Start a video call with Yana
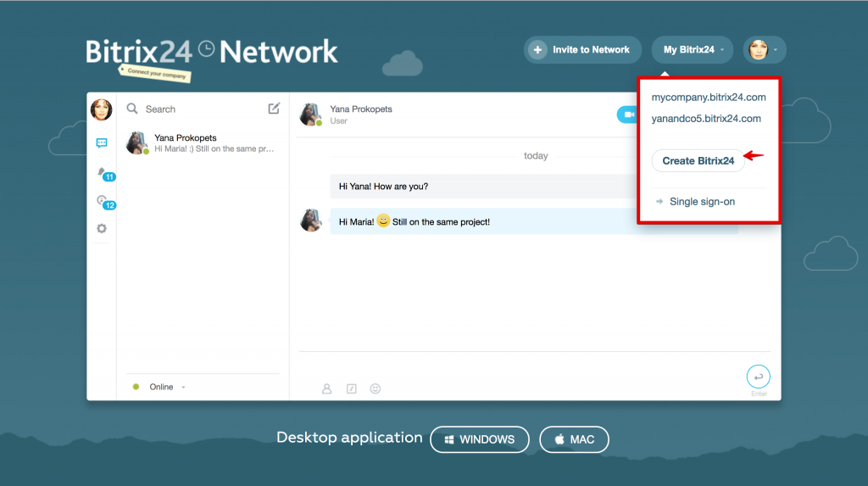This screenshot has height=486, width=868. tap(627, 115)
